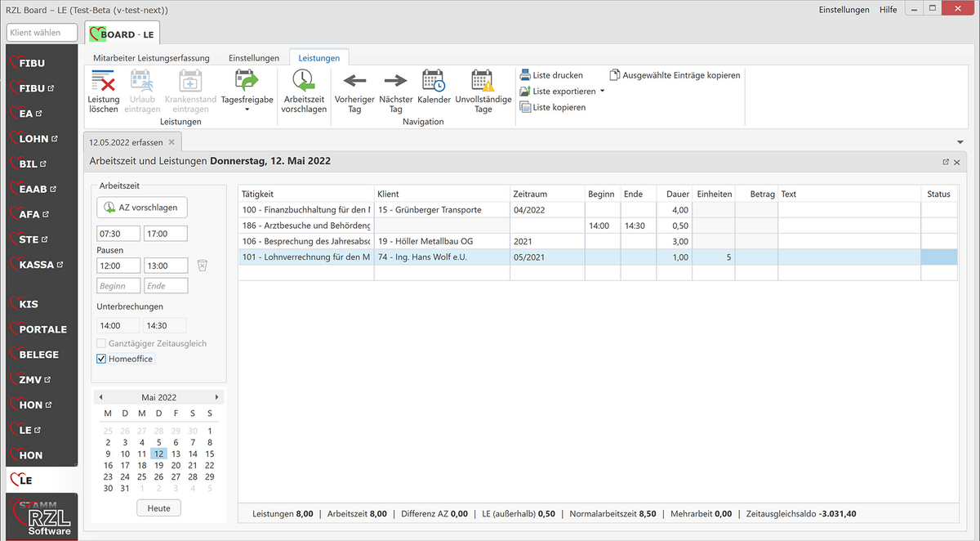Open the Liste exportieren dropdown arrow
The image size is (980, 541).
(603, 92)
